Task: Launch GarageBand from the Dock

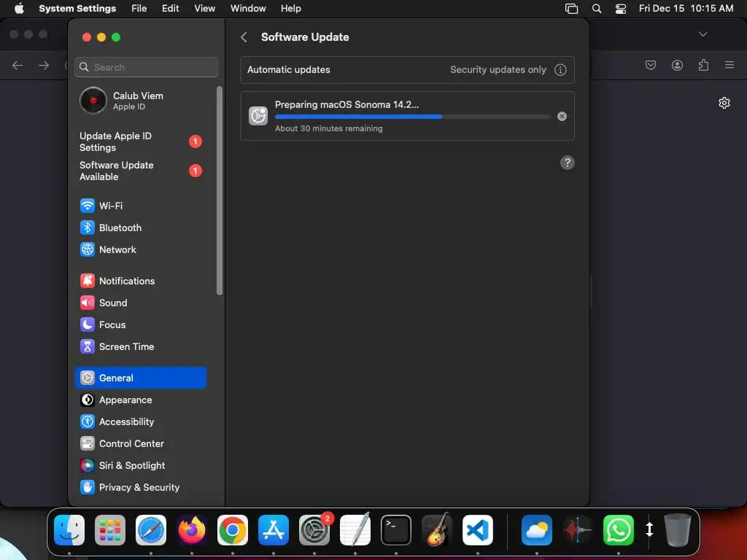Action: (437, 530)
